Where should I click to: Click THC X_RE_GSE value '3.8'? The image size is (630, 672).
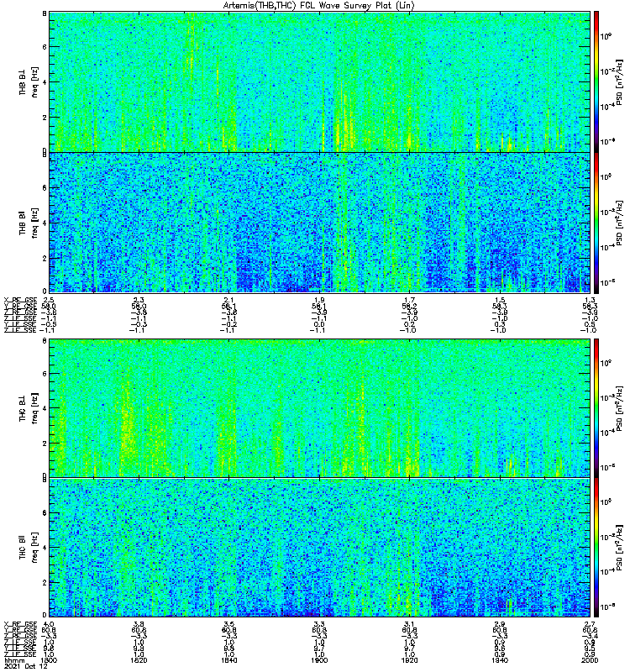(139, 624)
